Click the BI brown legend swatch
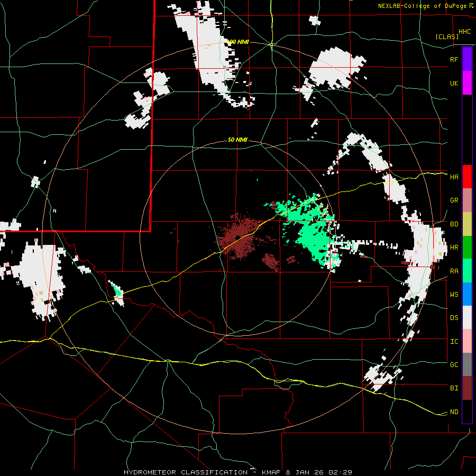The height and width of the screenshot is (476, 476). point(467,388)
